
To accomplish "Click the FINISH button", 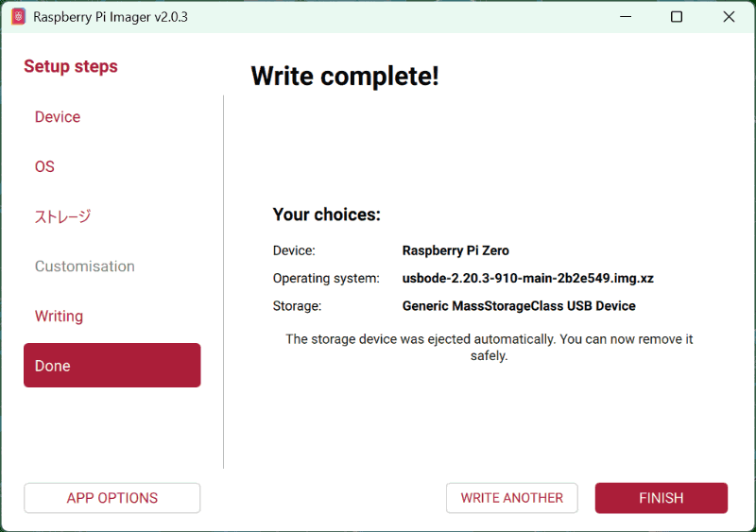I will coord(661,498).
